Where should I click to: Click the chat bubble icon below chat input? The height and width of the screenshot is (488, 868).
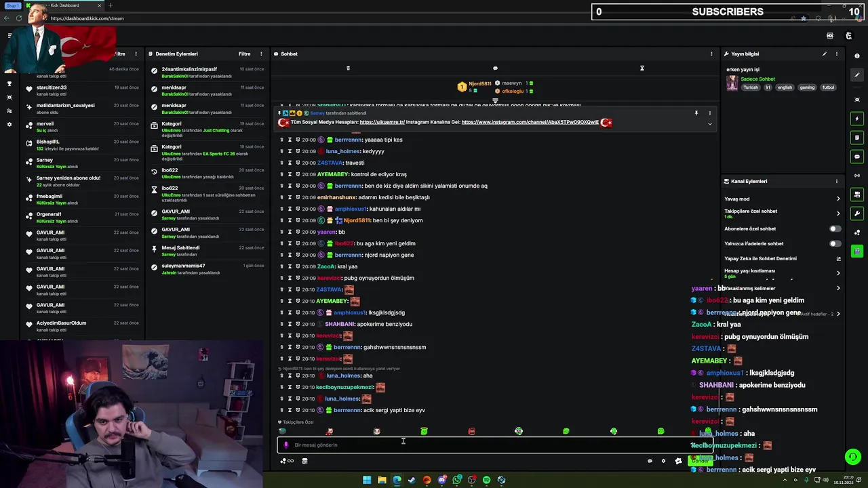coord(650,461)
